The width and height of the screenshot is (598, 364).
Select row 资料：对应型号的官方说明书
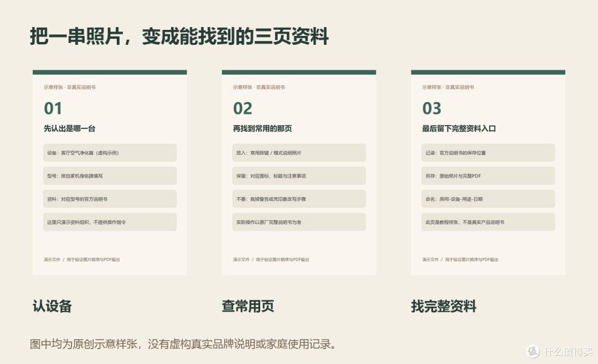(110, 199)
